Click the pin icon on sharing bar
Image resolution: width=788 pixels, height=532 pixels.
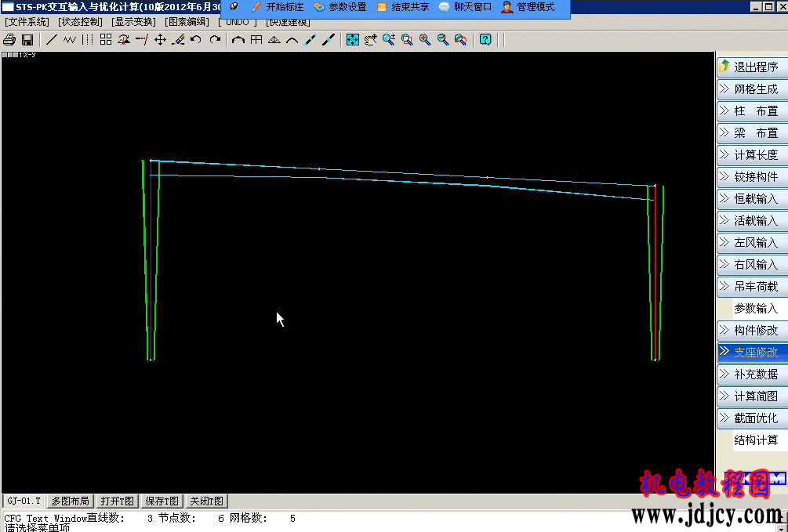[234, 7]
